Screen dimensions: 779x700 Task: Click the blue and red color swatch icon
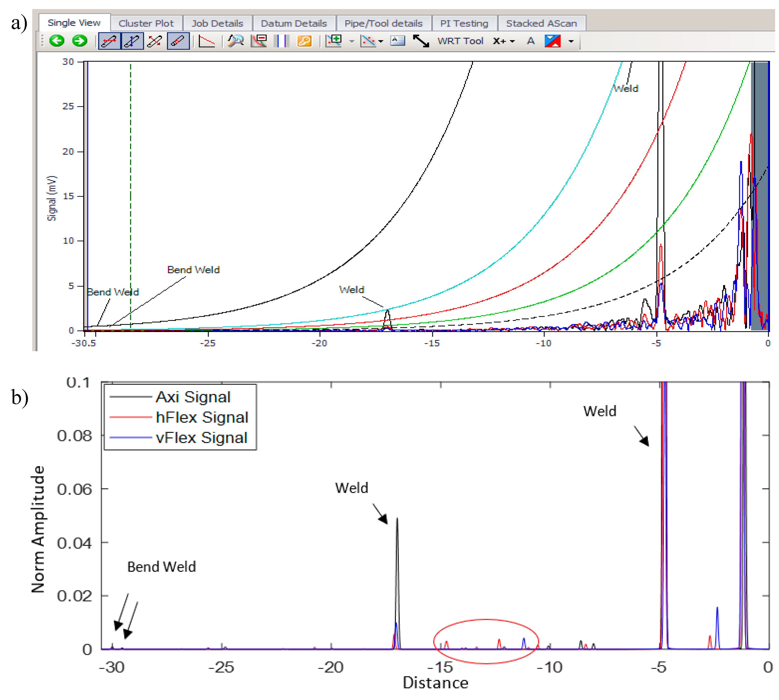click(553, 41)
